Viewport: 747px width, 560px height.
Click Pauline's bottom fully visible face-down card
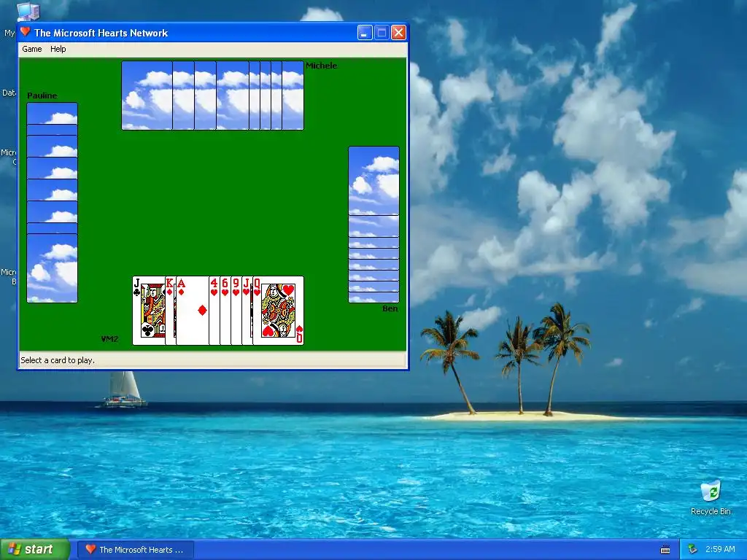click(x=52, y=268)
